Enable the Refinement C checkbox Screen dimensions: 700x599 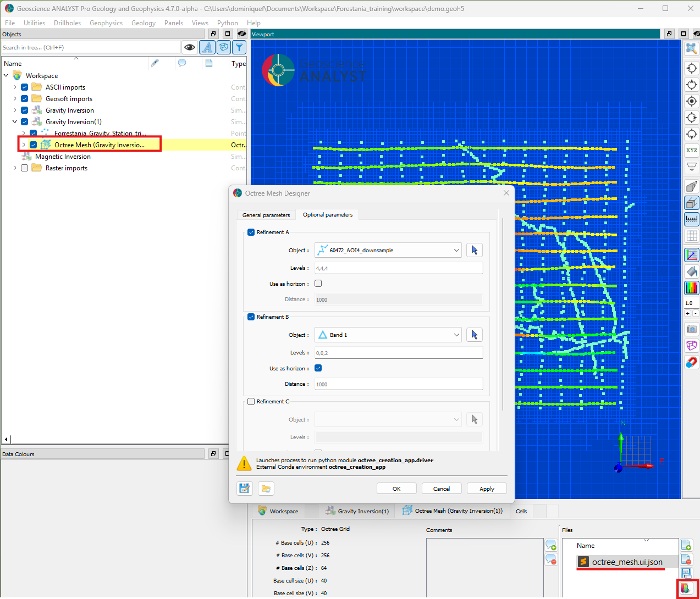(251, 402)
